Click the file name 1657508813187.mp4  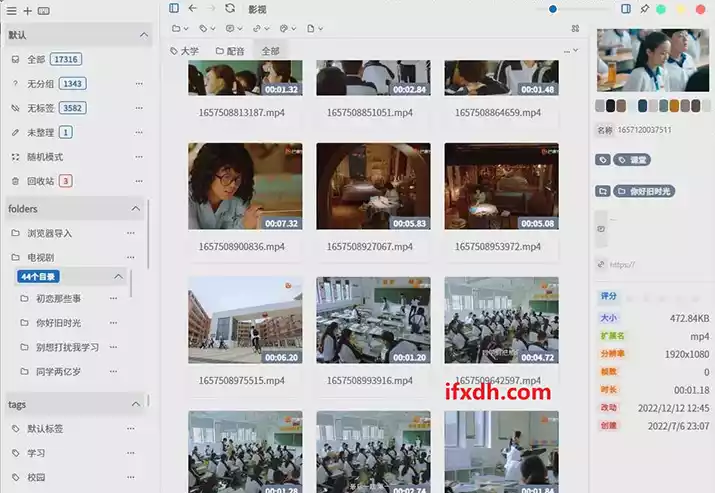242,113
